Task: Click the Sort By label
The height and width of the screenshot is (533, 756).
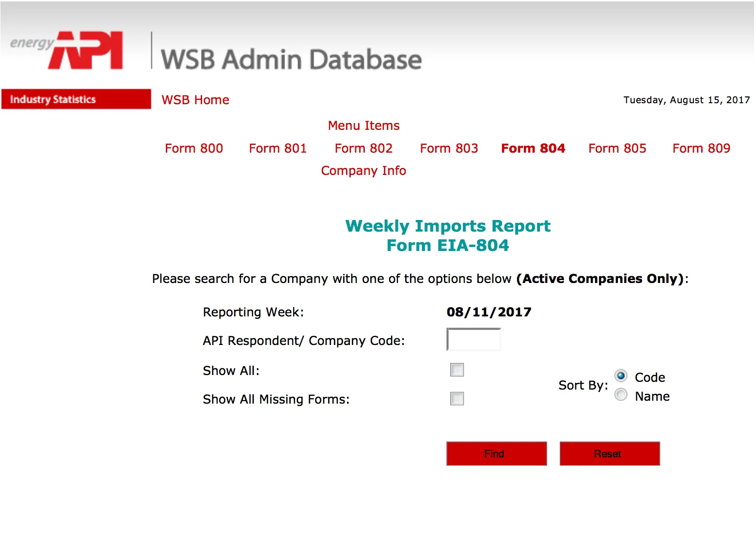Action: 583,385
